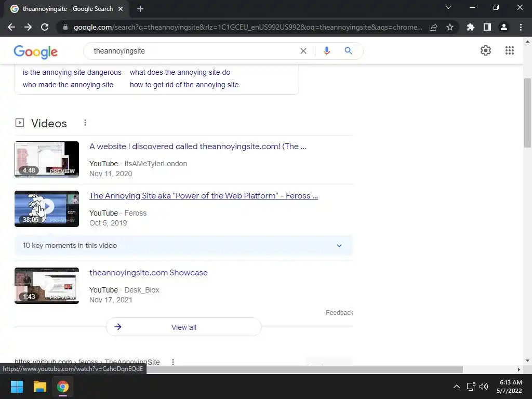Open the Google apps grid
The width and height of the screenshot is (532, 399).
click(510, 50)
